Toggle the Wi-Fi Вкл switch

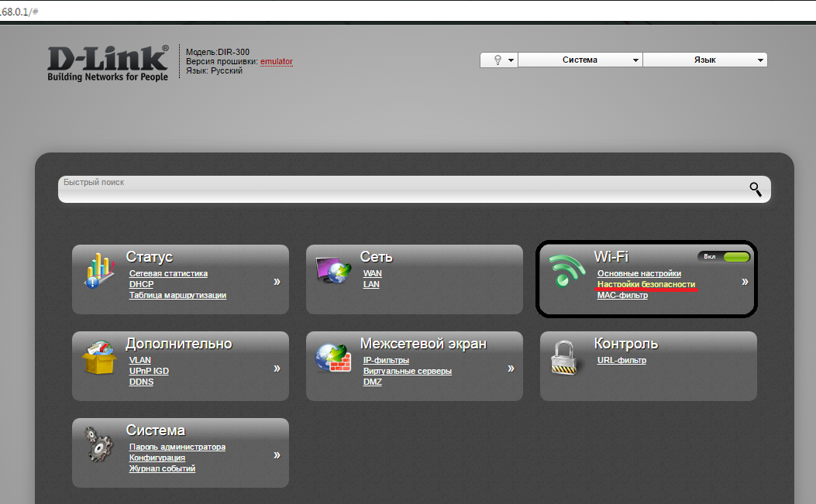[725, 256]
